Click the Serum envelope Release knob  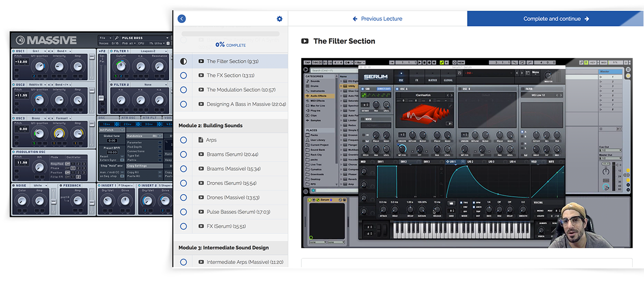[x=436, y=210]
